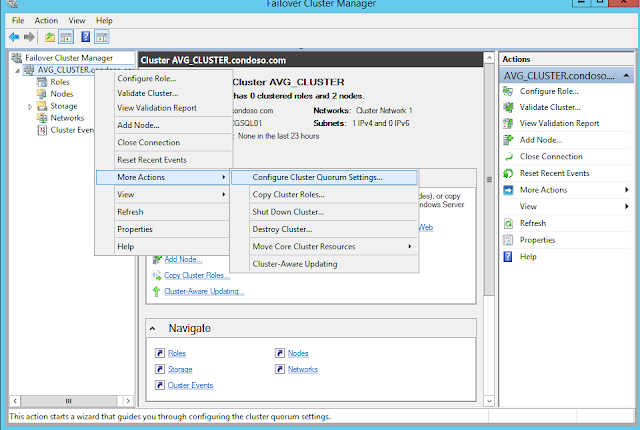
Task: Click Properties icon in Actions pane
Action: pos(508,240)
